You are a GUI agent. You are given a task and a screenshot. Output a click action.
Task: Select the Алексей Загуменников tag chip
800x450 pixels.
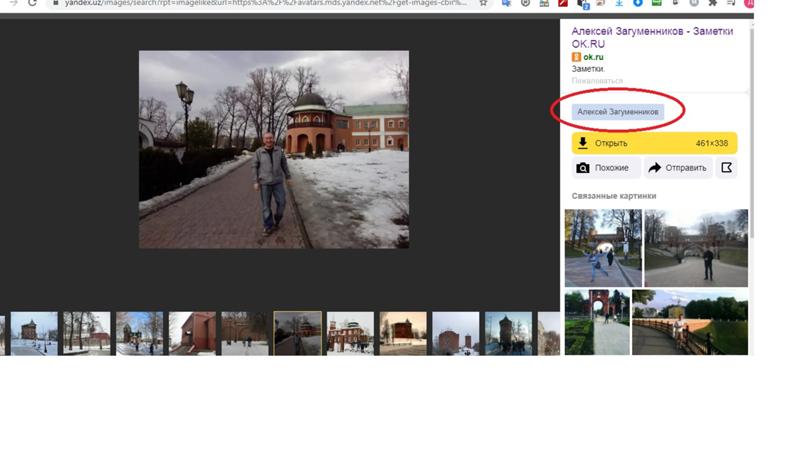pos(618,112)
